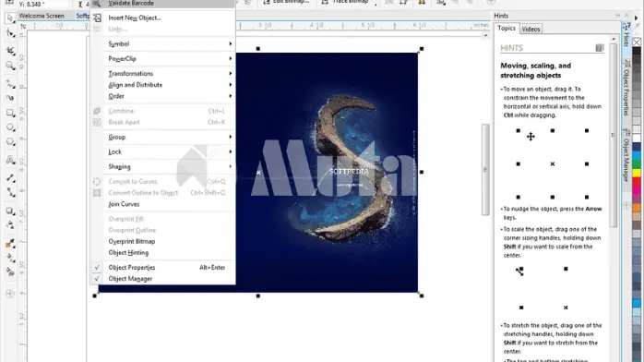Select the Crop tool
The width and height of the screenshot is (644, 362).
coord(10,51)
